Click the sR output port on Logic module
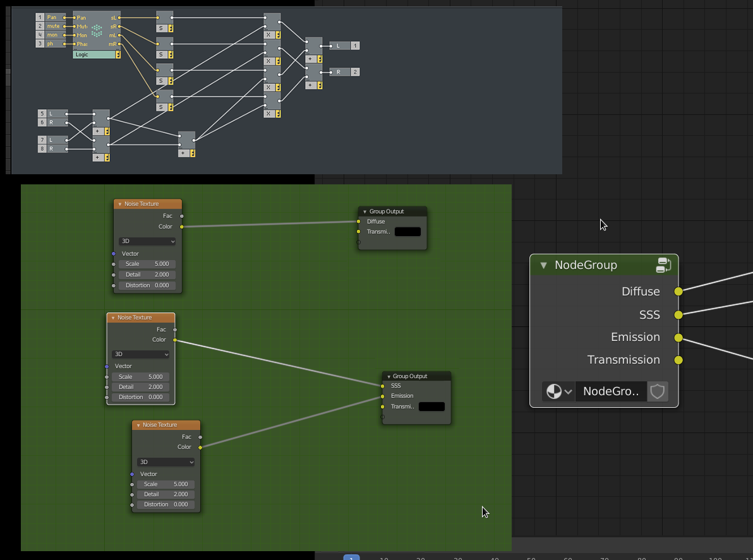 pyautogui.click(x=119, y=27)
